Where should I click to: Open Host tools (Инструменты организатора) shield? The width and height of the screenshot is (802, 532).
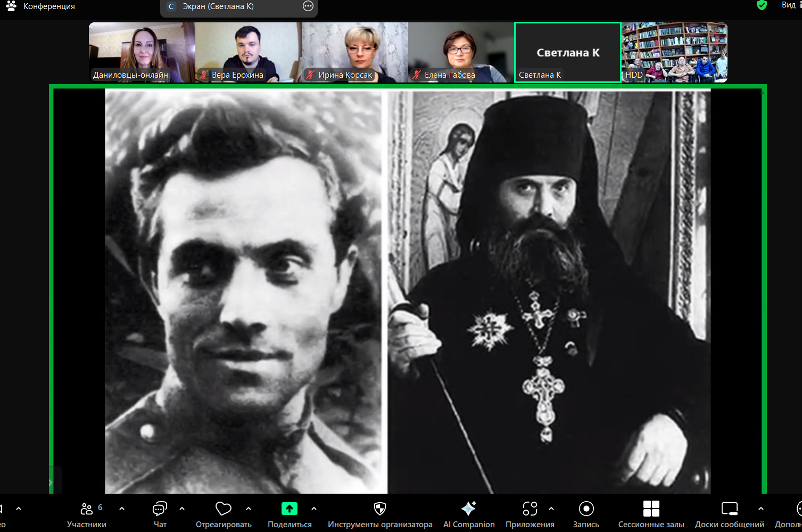(x=379, y=510)
